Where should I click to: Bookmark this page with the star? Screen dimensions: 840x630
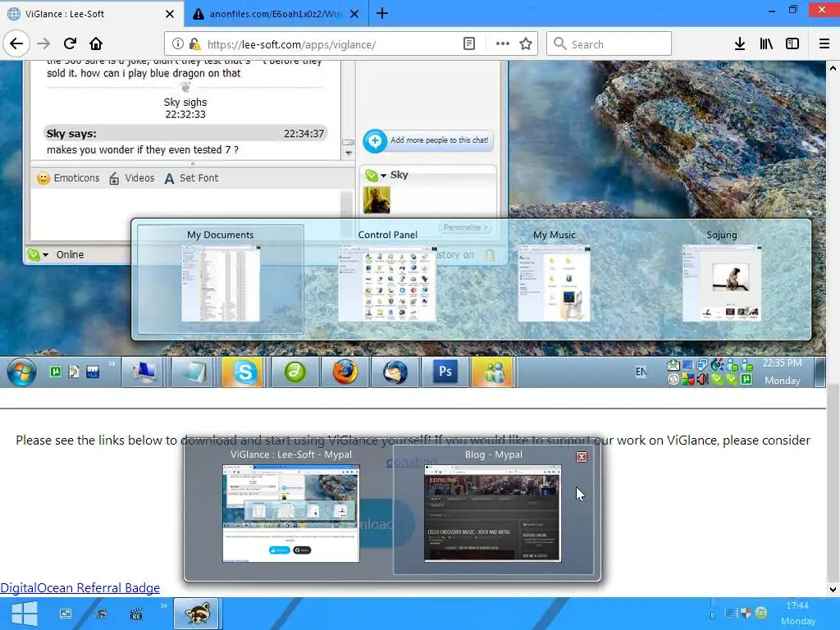(526, 44)
